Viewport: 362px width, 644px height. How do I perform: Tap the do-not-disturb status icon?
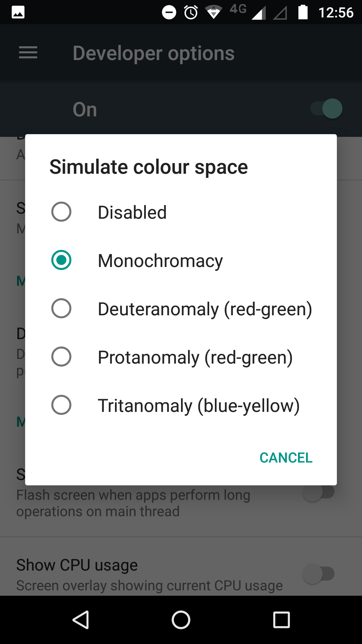coord(169,12)
